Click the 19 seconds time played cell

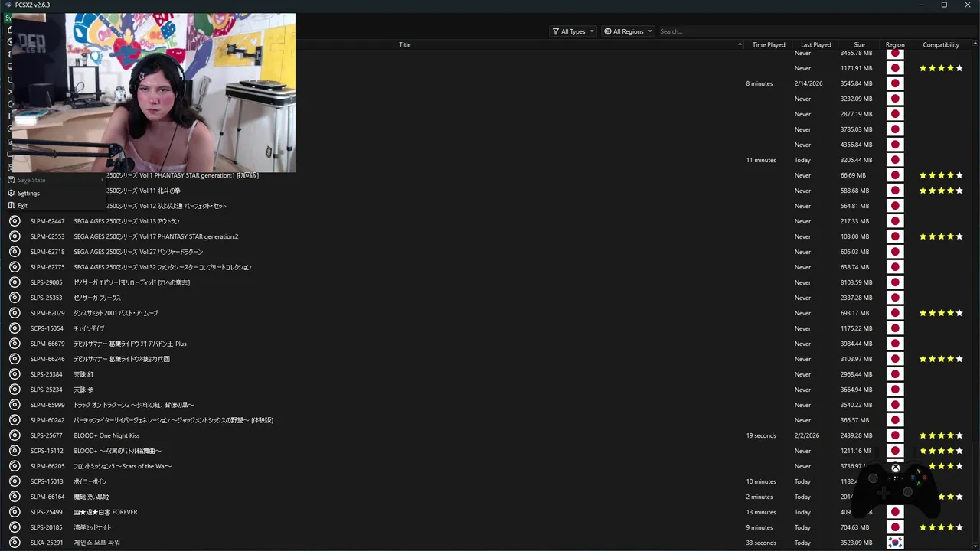coord(761,435)
